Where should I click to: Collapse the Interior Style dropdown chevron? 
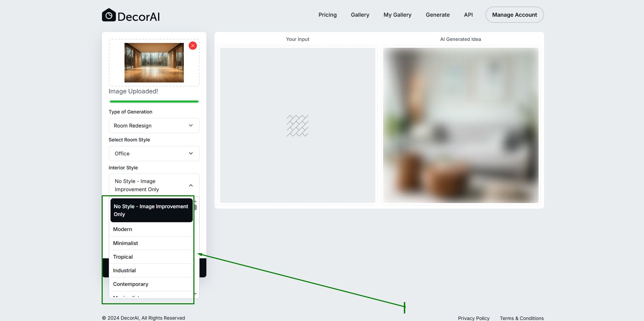pyautogui.click(x=191, y=185)
